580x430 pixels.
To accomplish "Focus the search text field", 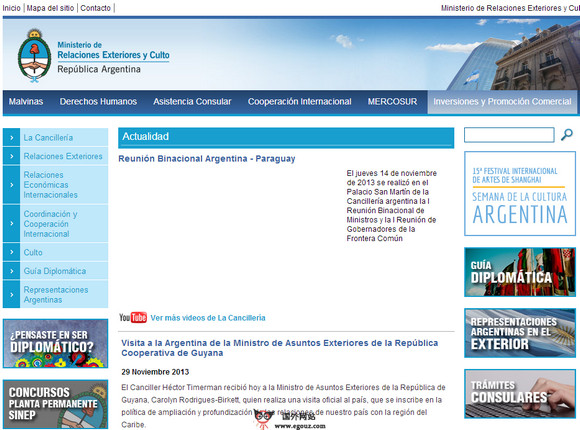I will [509, 135].
